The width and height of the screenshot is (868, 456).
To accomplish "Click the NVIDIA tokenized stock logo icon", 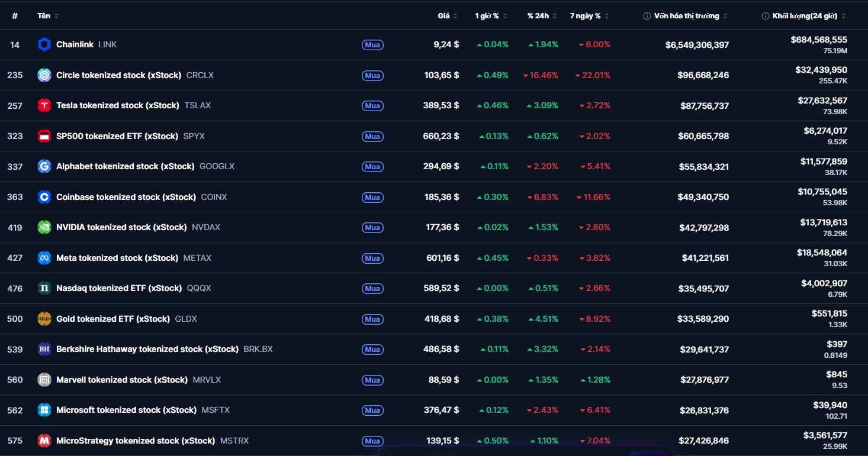I will (x=44, y=227).
